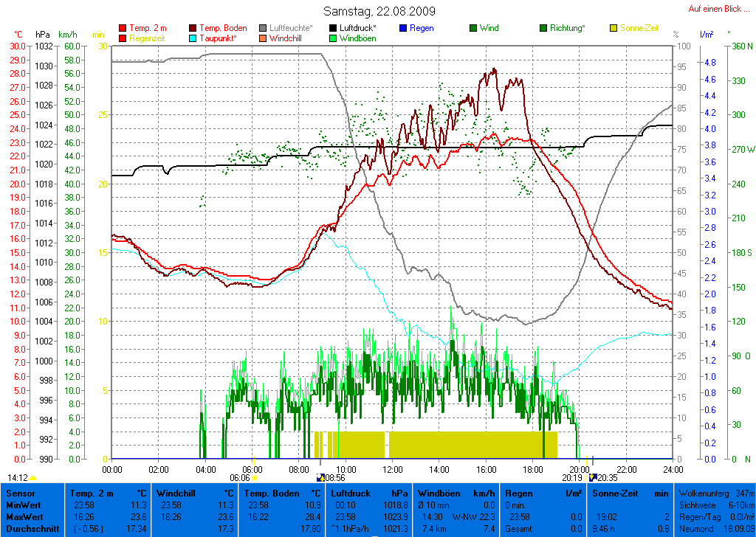
Task: Click the cyan Taupunkt legend square
Action: coord(193,38)
